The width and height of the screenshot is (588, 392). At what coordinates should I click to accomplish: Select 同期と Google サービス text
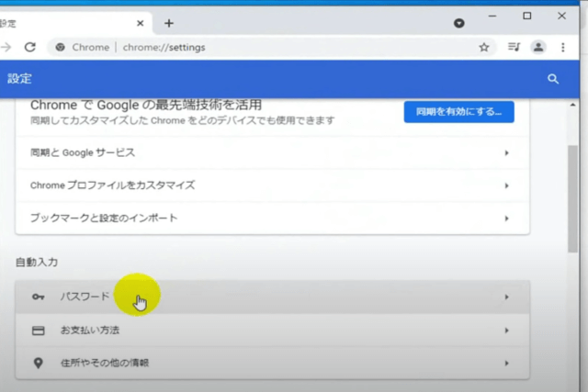click(83, 152)
